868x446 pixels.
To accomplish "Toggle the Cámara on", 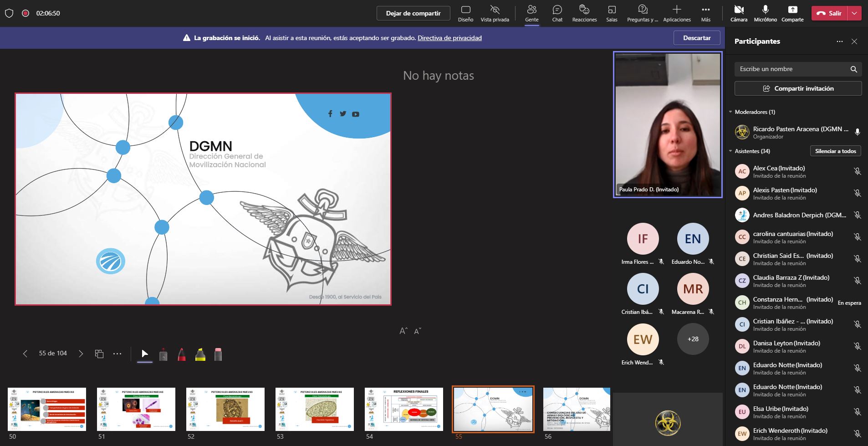I will point(739,13).
